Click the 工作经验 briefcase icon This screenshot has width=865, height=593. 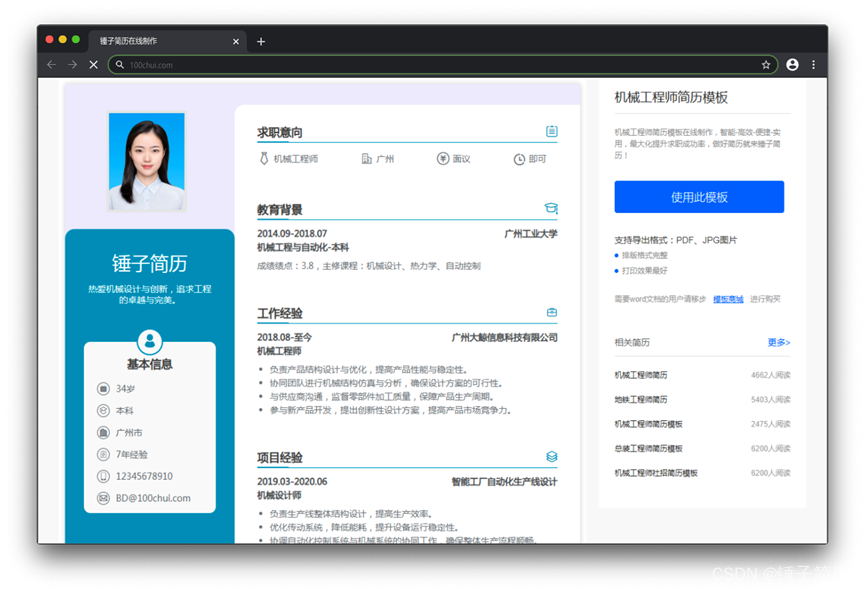tap(552, 312)
